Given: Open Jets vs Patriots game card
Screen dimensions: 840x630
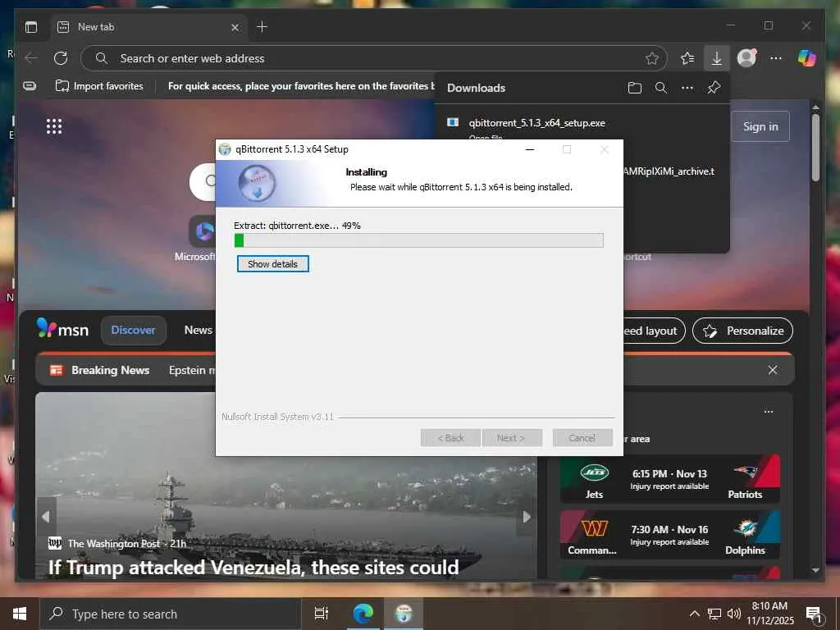Looking at the screenshot, I should coord(669,479).
